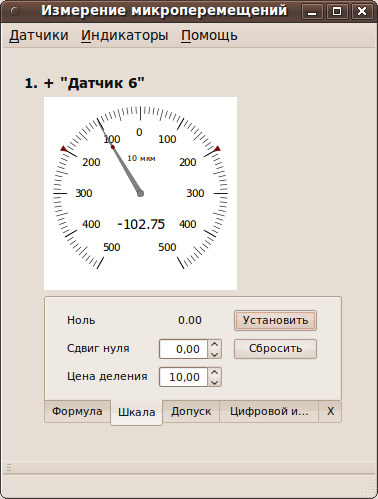
Task: Close the panel with X tab
Action: (x=330, y=411)
